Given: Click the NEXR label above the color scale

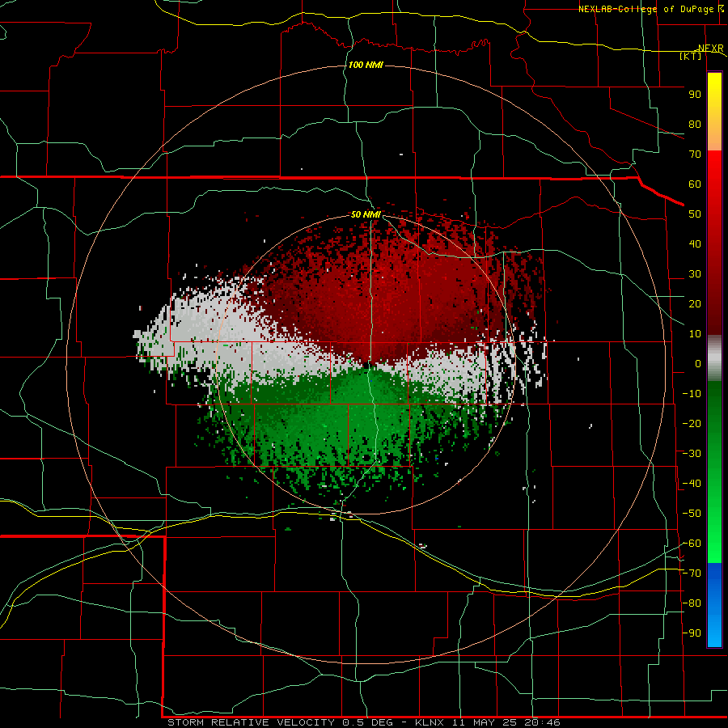Looking at the screenshot, I should click(711, 49).
